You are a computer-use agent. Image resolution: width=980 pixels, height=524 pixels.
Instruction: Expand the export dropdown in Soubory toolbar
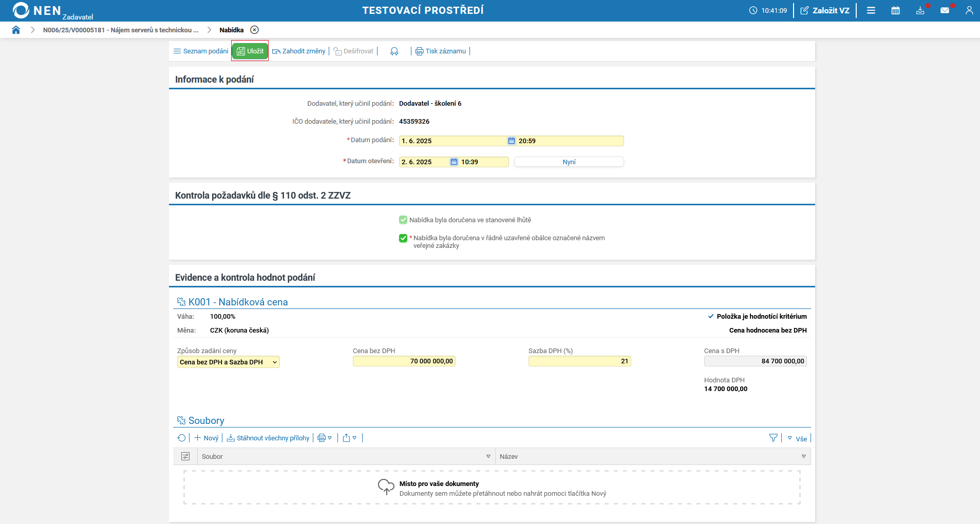[x=349, y=438]
